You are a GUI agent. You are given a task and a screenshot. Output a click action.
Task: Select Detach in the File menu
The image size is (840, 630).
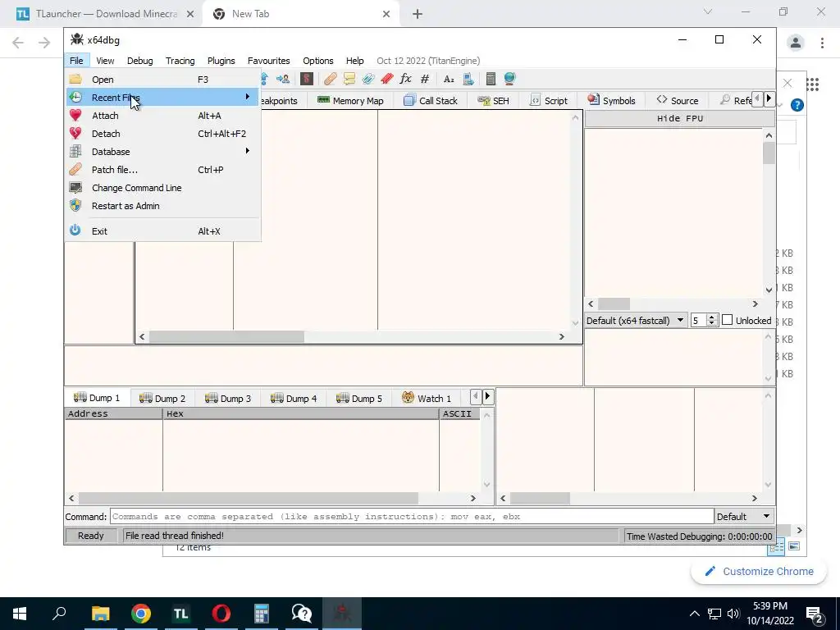162,134
